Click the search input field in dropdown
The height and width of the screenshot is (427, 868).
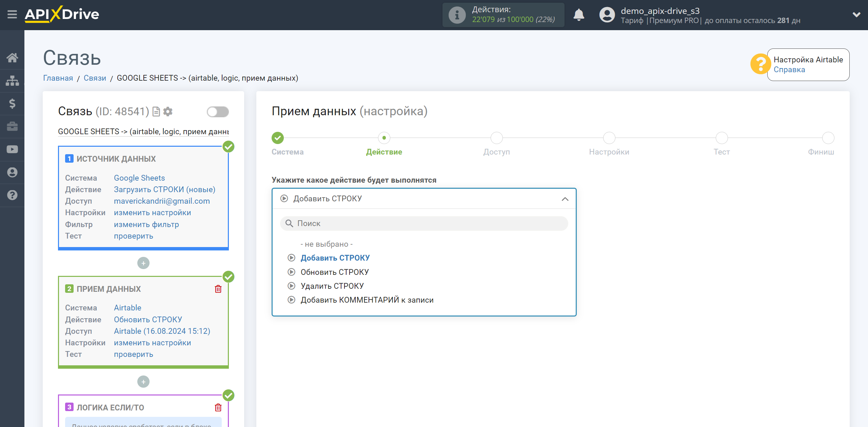424,223
